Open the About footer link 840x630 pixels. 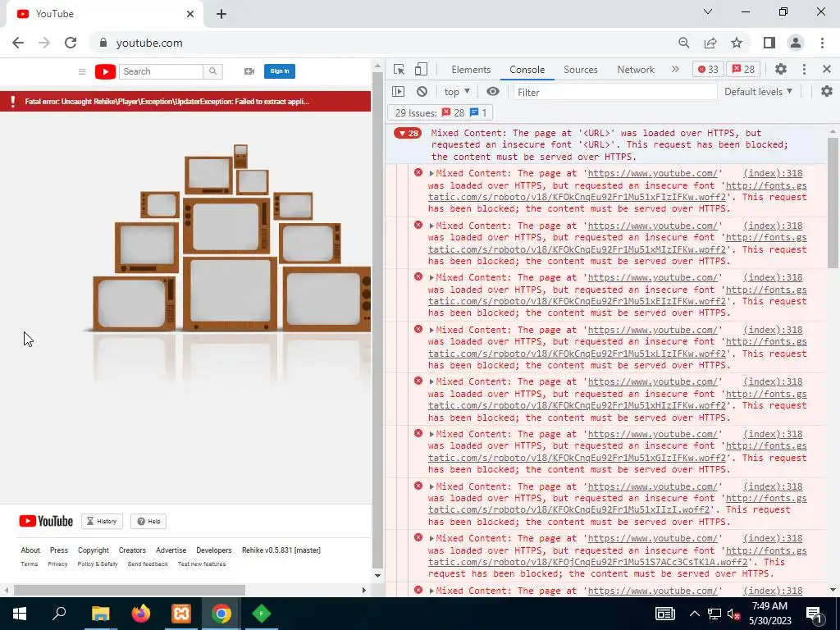click(30, 550)
